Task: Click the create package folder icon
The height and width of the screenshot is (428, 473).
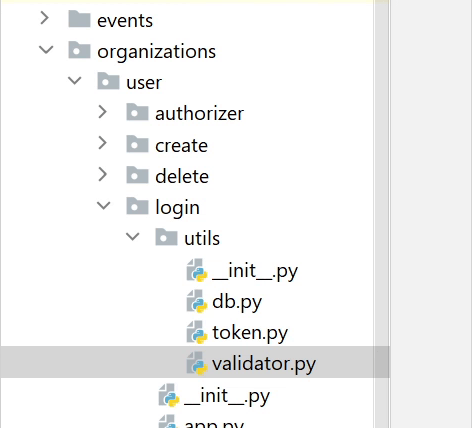Action: 137,143
